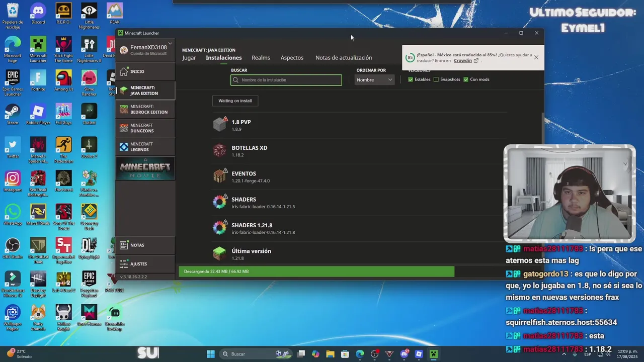Viewport: 644px width, 362px height.
Task: Open Epic Games Launcher desktop icon
Action: click(x=13, y=82)
